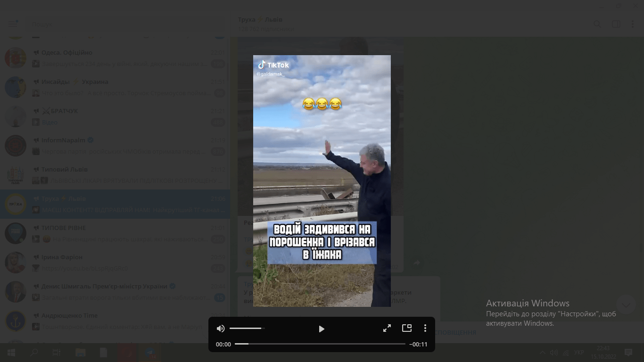The image size is (644, 362).
Task: Seek along the video progress bar
Action: 320,344
